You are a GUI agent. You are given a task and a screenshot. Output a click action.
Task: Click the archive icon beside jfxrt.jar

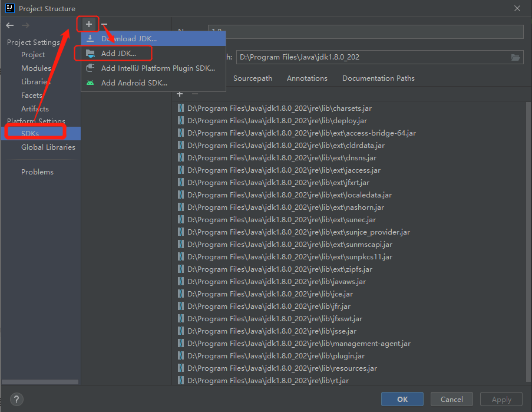pyautogui.click(x=181, y=183)
